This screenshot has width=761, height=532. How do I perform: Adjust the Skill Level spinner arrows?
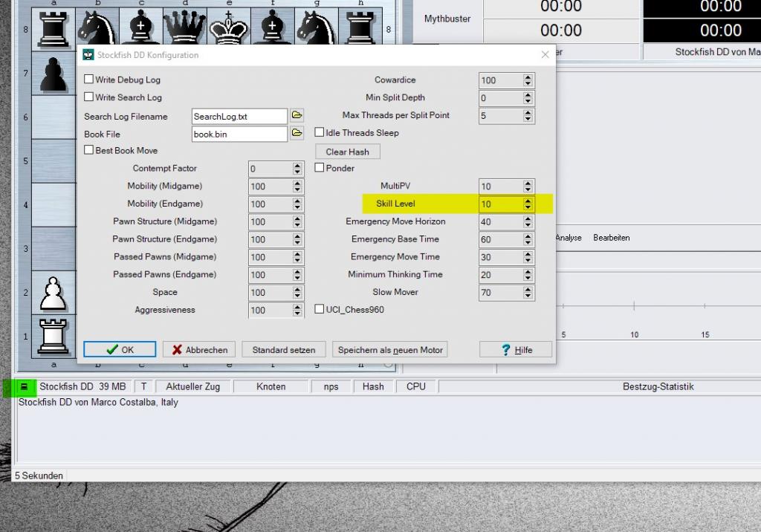528,204
